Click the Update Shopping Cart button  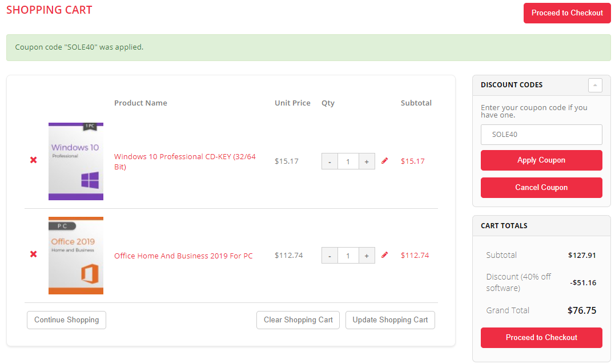pos(390,319)
